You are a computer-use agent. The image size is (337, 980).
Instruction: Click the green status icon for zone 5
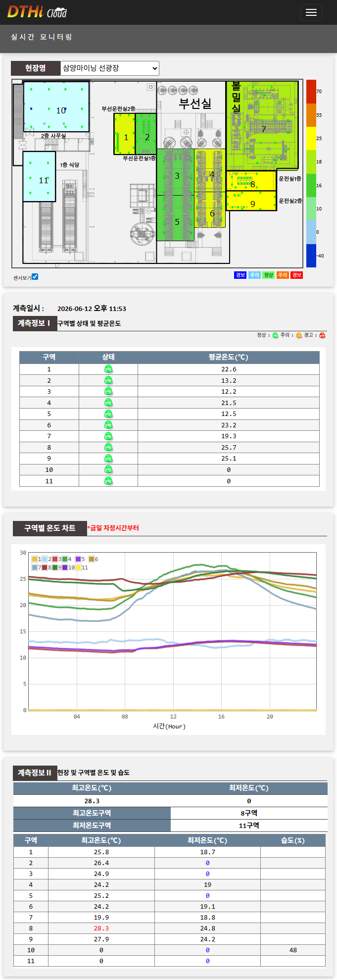coord(108,414)
